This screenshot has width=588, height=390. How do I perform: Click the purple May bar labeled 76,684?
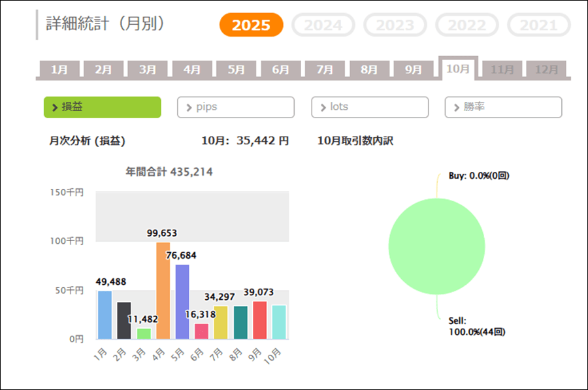tap(182, 302)
